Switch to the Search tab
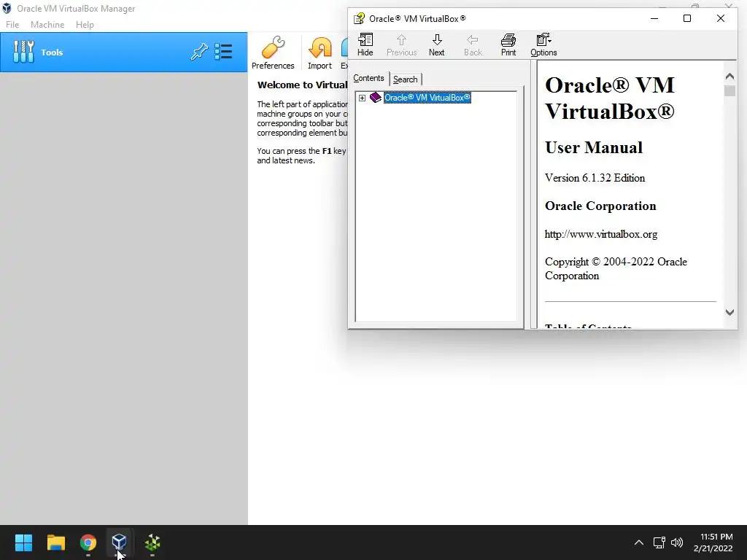 (406, 79)
